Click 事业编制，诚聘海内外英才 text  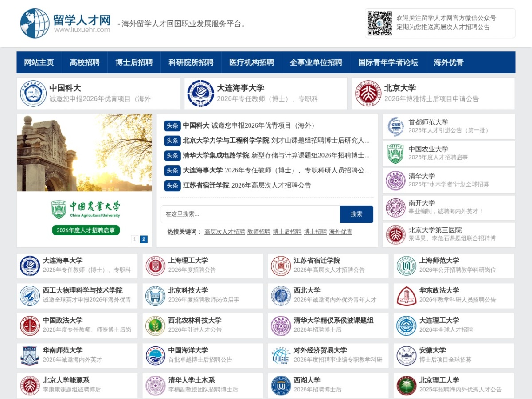(446, 211)
